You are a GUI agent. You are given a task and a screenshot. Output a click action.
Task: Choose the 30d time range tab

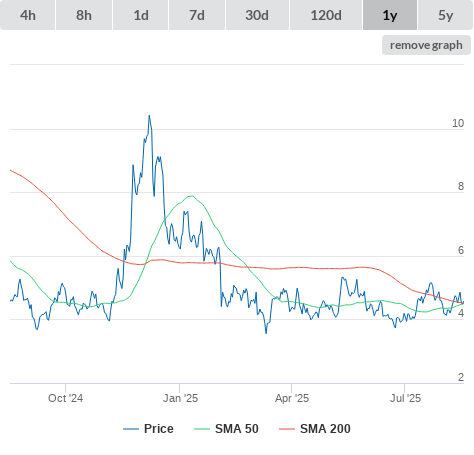257,15
